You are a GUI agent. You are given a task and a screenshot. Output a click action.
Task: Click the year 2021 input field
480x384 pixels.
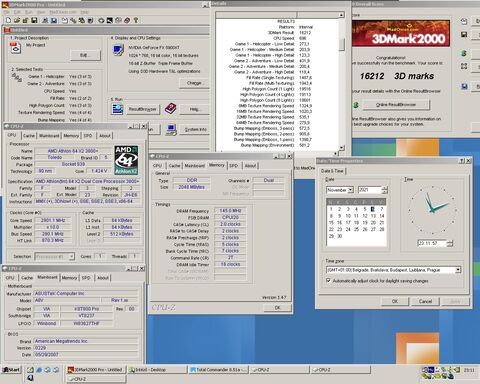[370, 190]
